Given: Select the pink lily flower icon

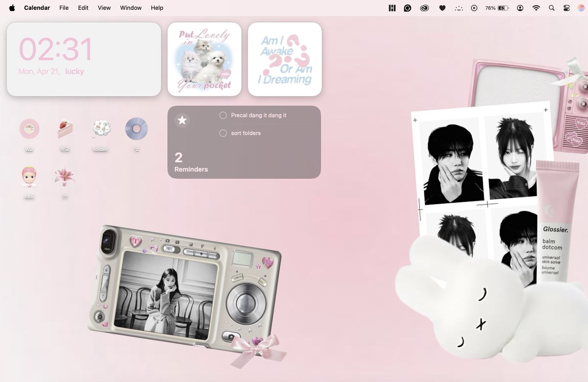Looking at the screenshot, I should (x=65, y=176).
